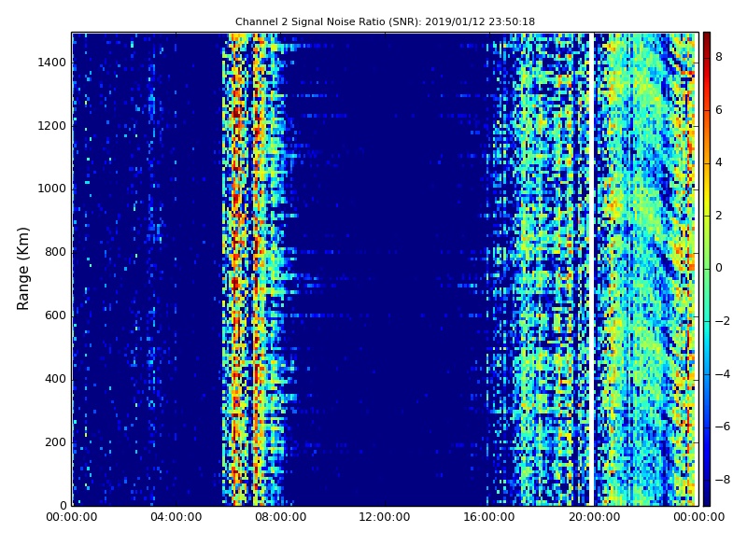This screenshot has width=747, height=560.
Task: Click the 1200 range tick label
Action: tap(52, 126)
